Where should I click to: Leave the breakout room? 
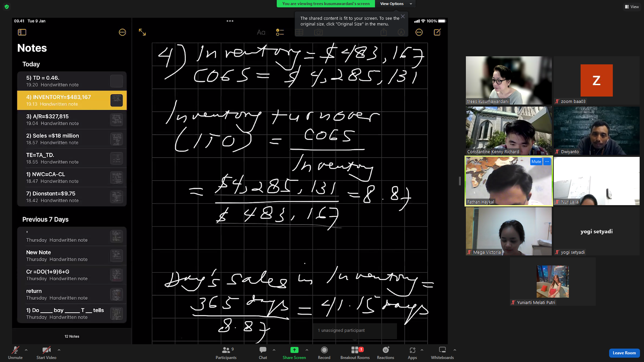coord(624,353)
